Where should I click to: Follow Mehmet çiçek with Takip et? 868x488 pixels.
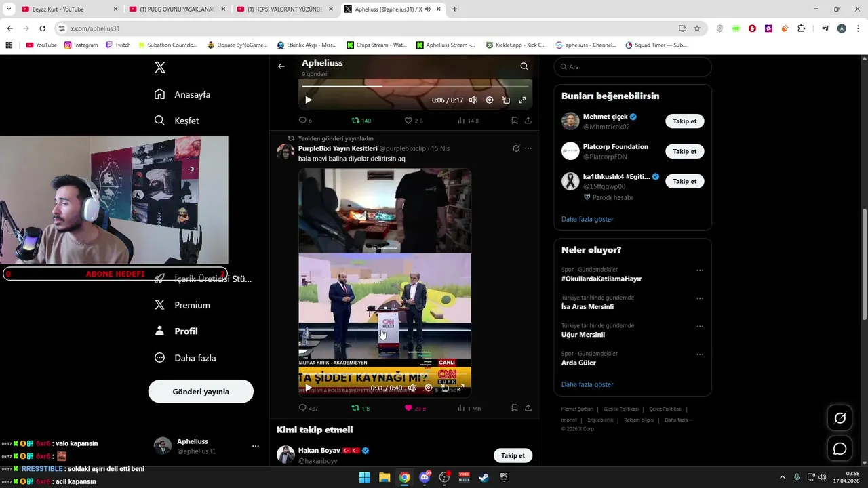click(684, 121)
